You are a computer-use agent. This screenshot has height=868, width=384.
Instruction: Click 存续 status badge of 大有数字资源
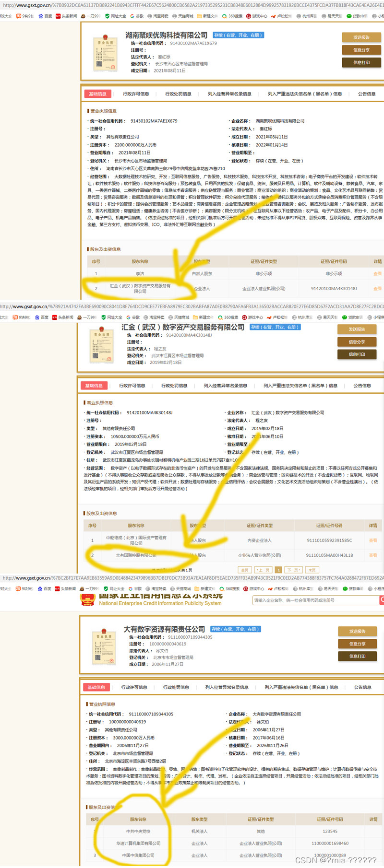click(x=236, y=629)
